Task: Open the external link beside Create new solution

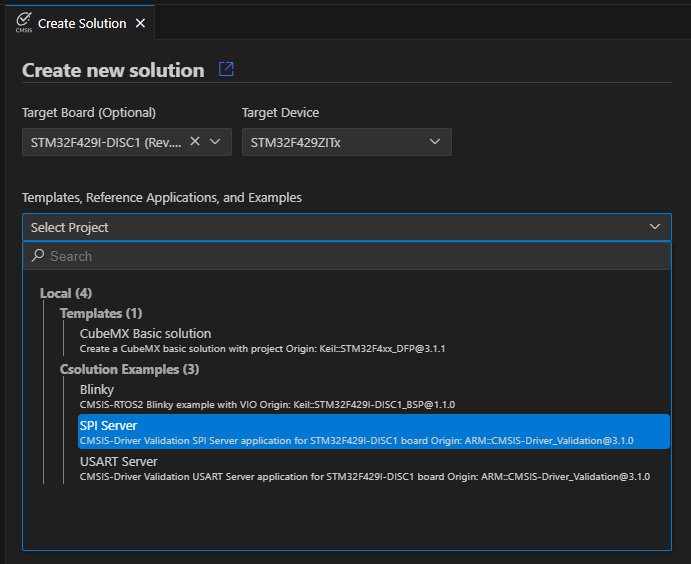Action: (x=226, y=69)
